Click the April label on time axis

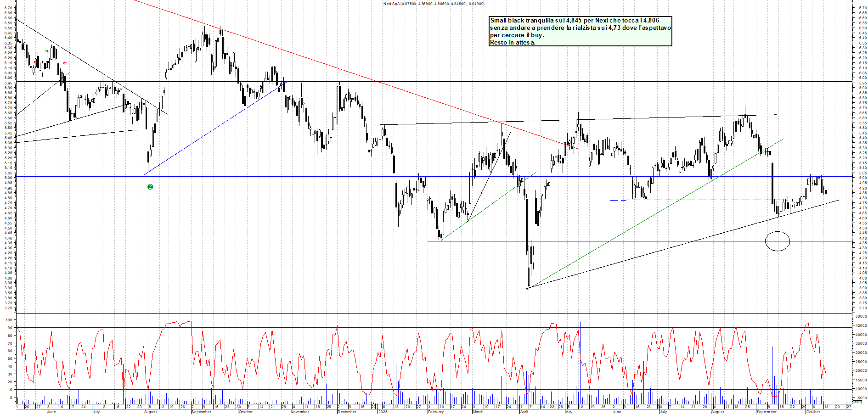tap(524, 412)
